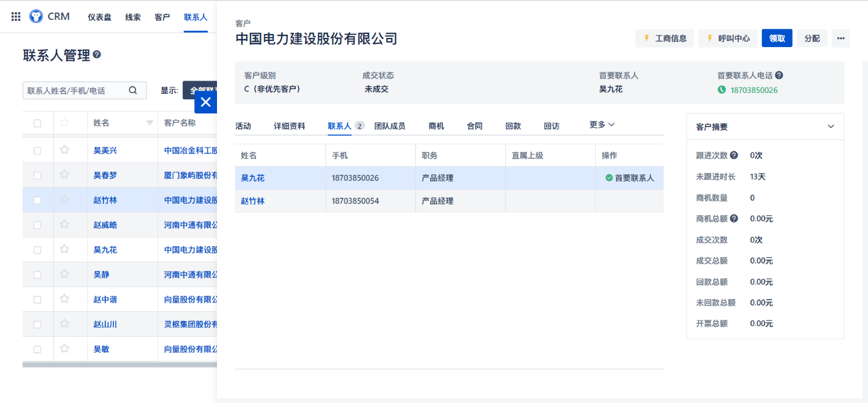Check the box for 赵山川

click(x=37, y=324)
